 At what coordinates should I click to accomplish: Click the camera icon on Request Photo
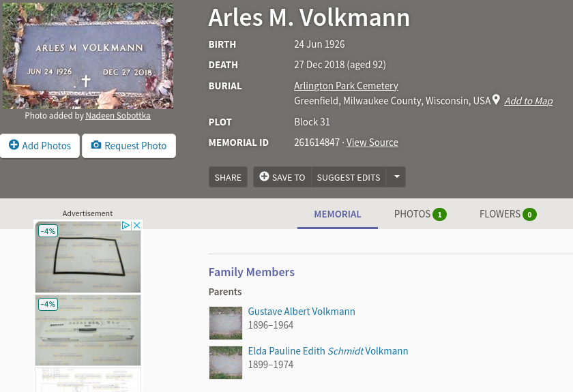96,145
